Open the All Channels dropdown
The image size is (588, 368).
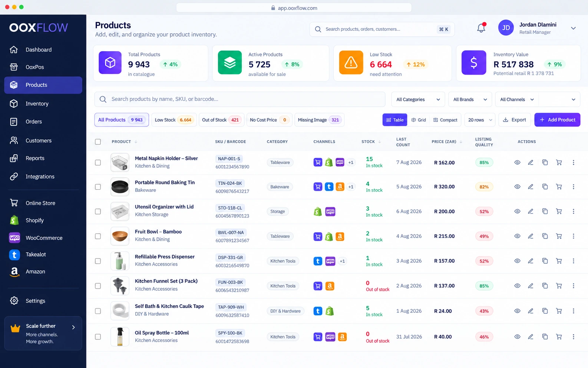517,99
